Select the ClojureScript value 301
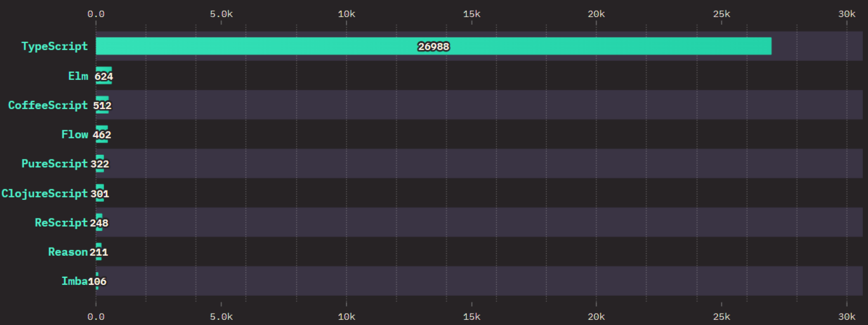 [100, 193]
